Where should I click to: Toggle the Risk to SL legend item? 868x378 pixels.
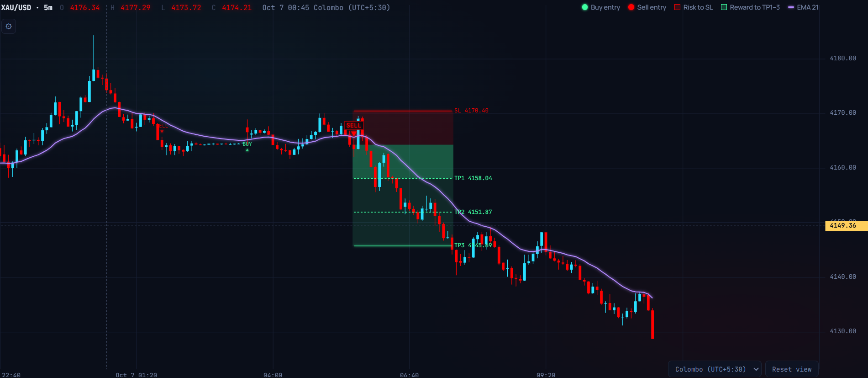point(694,7)
